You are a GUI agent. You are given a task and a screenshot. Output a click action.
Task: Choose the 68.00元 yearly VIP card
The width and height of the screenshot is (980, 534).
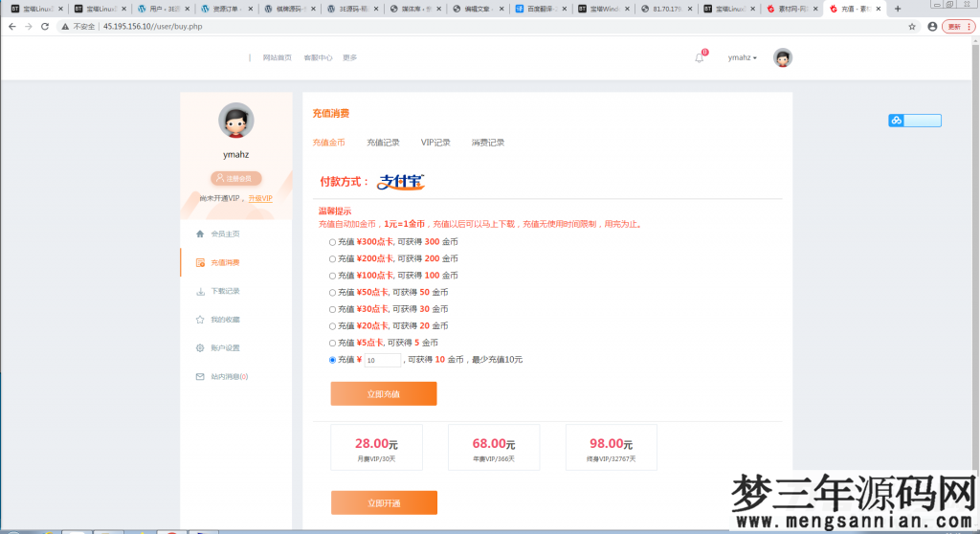click(x=494, y=448)
